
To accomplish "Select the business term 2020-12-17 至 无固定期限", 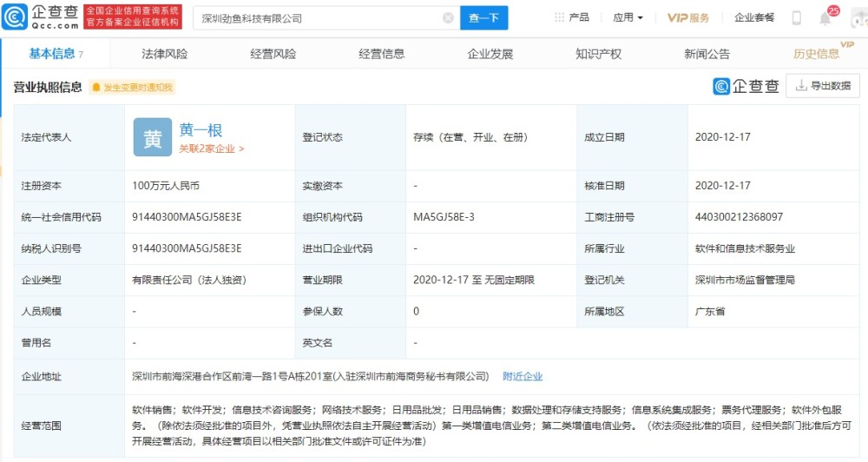I will [474, 280].
